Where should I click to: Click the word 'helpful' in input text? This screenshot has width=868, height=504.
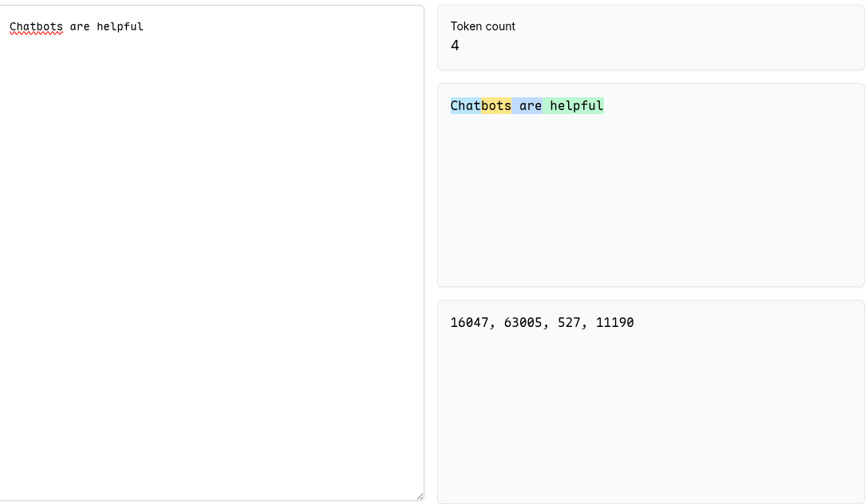coord(120,26)
